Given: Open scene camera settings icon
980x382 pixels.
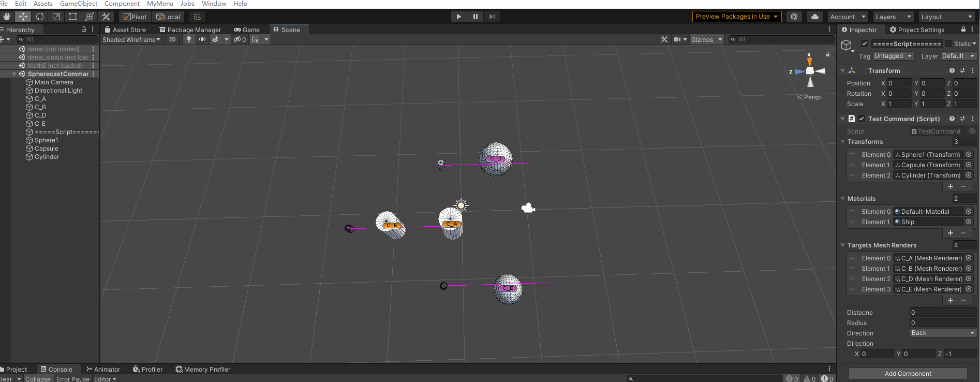Looking at the screenshot, I should (677, 39).
